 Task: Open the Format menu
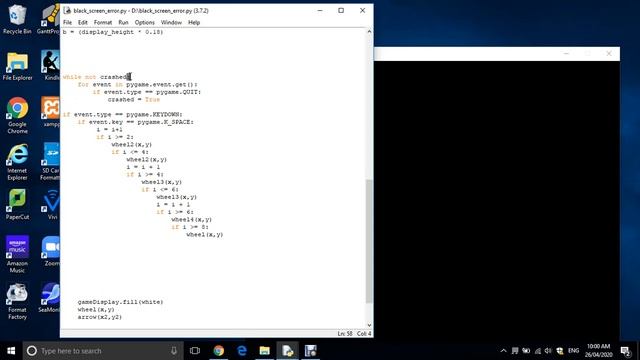103,22
